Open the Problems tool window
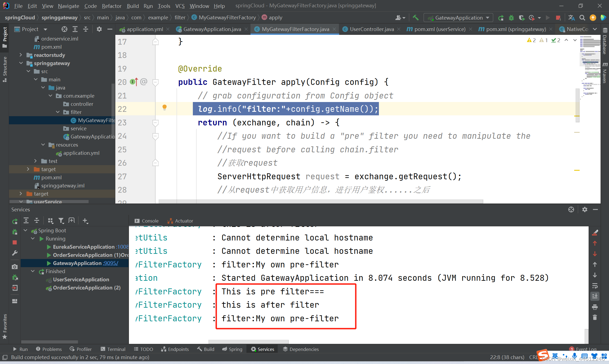 pyautogui.click(x=49, y=349)
